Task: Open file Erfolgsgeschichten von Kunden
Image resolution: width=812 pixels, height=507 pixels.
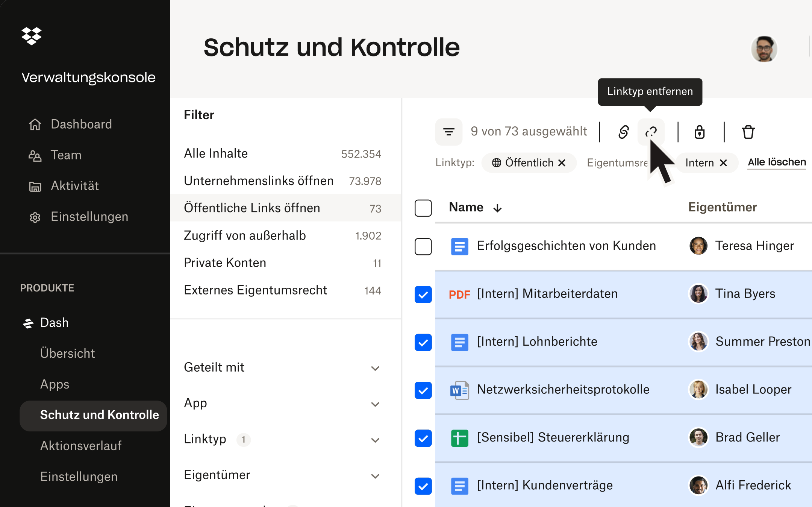Action: point(567,246)
